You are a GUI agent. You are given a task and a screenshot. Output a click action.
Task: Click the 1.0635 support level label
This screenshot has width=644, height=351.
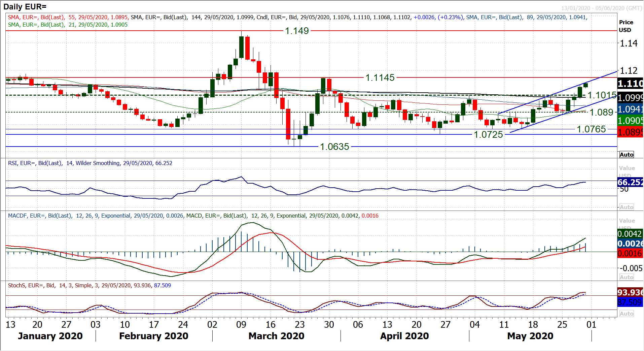pos(334,147)
